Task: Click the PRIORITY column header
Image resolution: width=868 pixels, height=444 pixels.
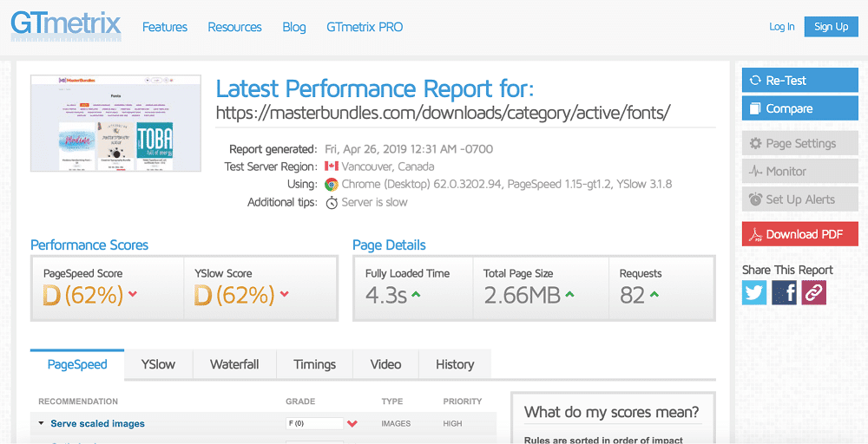Action: click(x=463, y=402)
